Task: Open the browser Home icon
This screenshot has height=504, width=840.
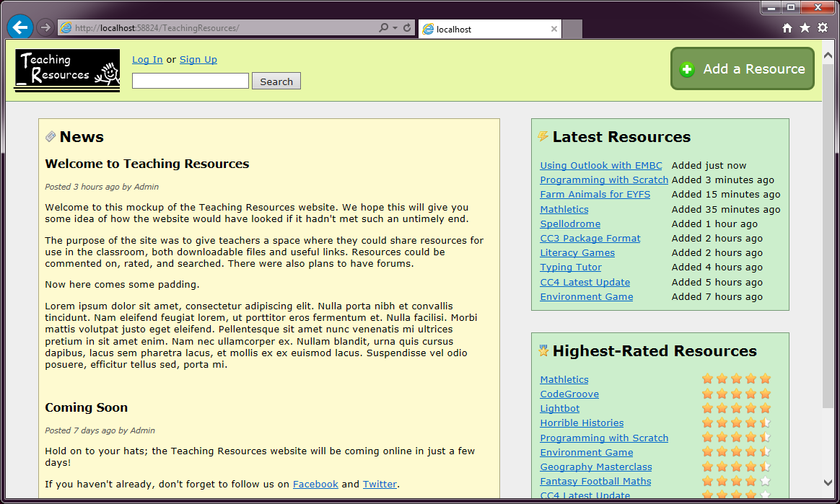Action: pos(787,28)
